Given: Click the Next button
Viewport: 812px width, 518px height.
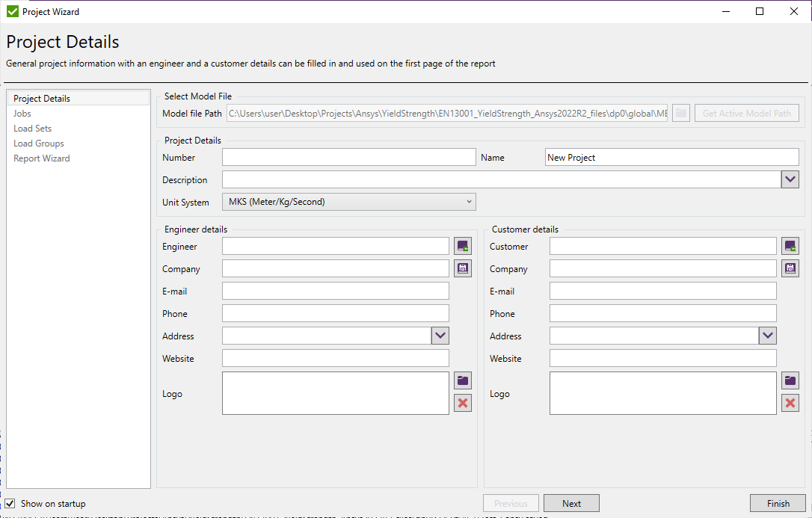Looking at the screenshot, I should [x=571, y=504].
